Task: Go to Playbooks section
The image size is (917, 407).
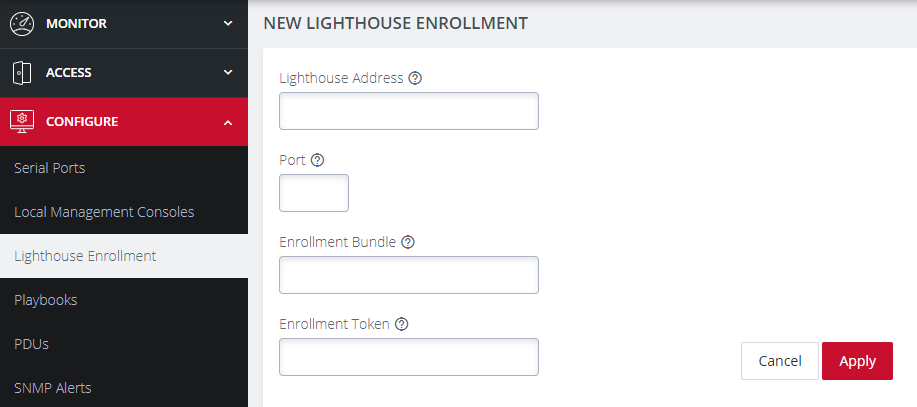Action: point(46,300)
